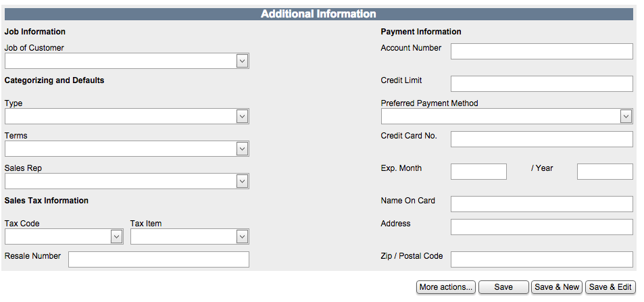Click into the Credit Limit field

point(541,84)
